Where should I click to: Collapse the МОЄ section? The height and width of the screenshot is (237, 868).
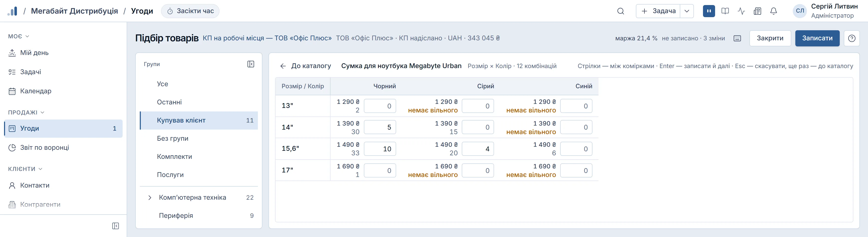click(x=19, y=36)
